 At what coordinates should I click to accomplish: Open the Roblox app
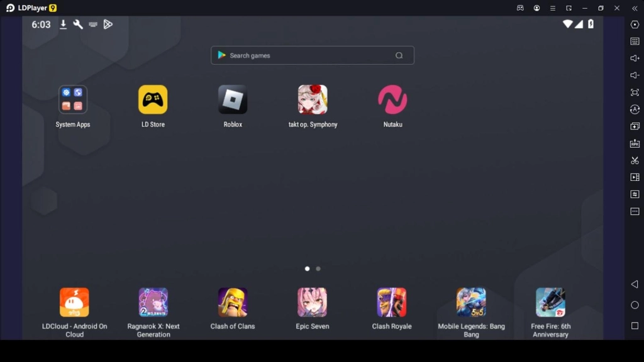coord(232,100)
